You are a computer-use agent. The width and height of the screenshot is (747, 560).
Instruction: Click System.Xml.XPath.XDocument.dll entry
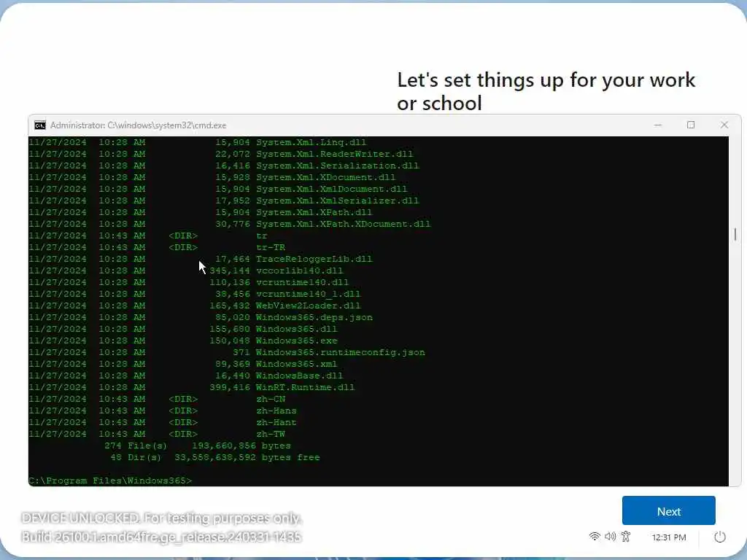coord(343,224)
